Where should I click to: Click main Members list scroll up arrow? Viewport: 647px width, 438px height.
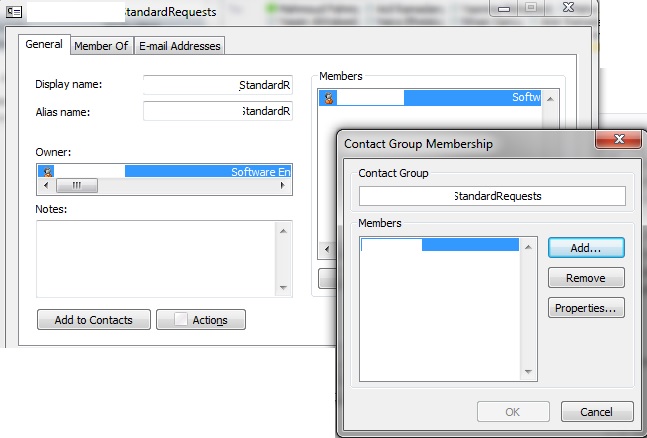click(x=550, y=99)
